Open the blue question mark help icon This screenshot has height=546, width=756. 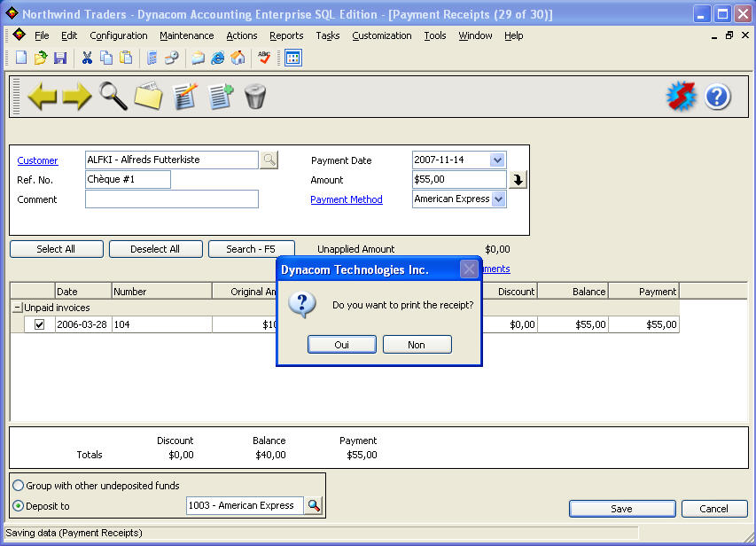click(x=717, y=97)
